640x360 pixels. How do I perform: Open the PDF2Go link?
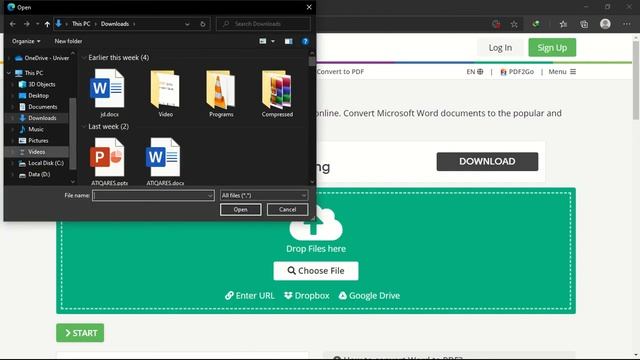point(517,72)
